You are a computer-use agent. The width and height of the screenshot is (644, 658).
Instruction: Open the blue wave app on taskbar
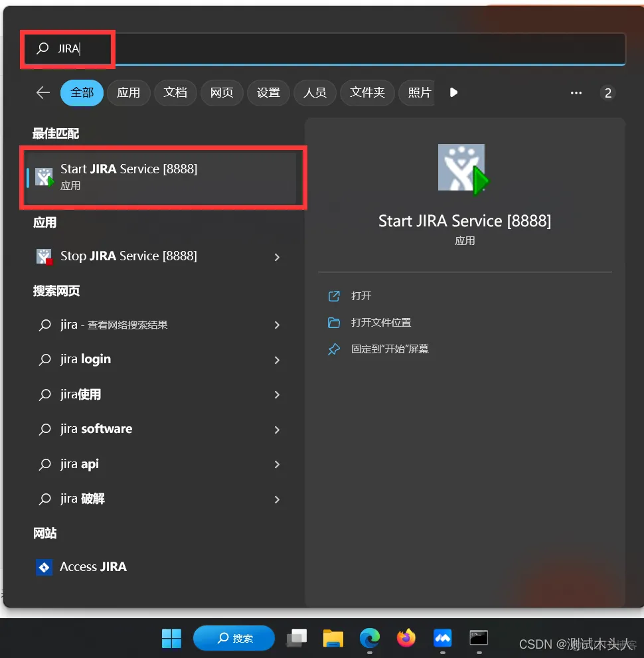(x=443, y=638)
